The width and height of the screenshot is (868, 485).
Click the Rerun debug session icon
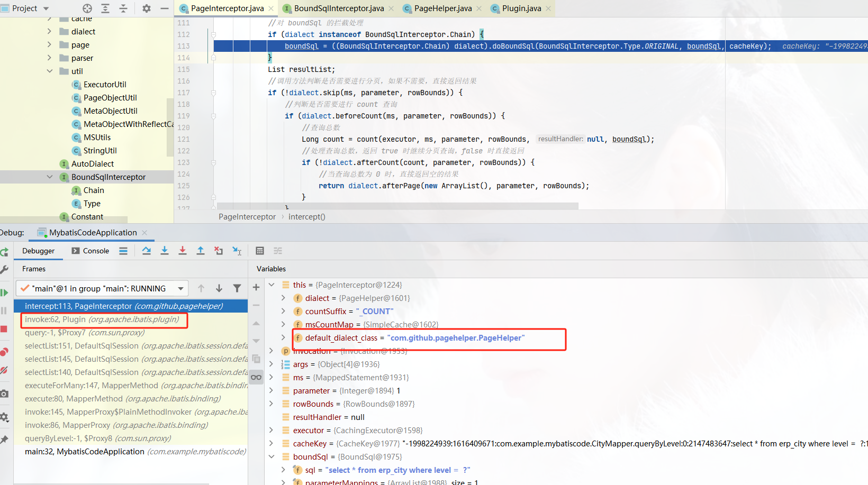coord(4,252)
